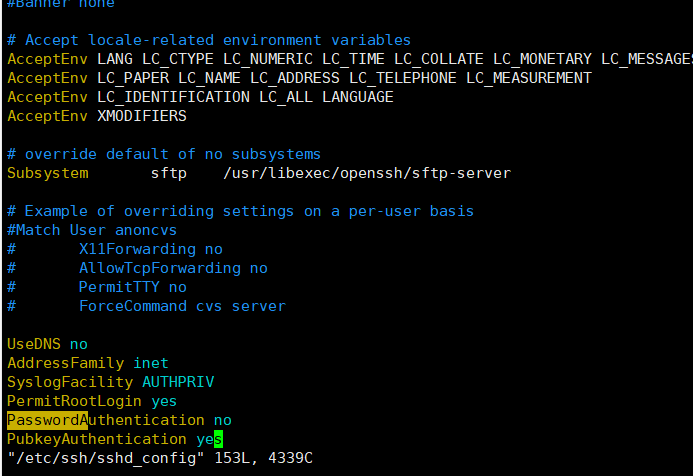Click the AUTHPRIV value of SyslogFacility
693x476 pixels.
tap(177, 382)
